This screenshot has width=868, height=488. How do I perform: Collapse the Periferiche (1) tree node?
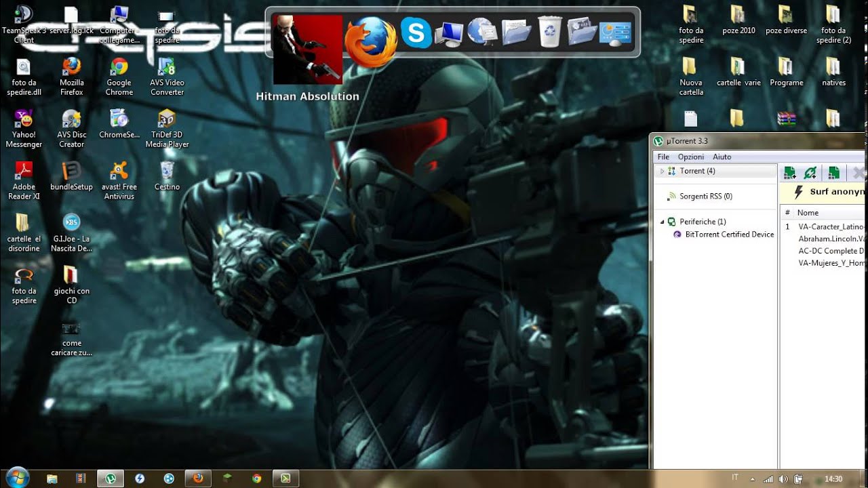[662, 222]
